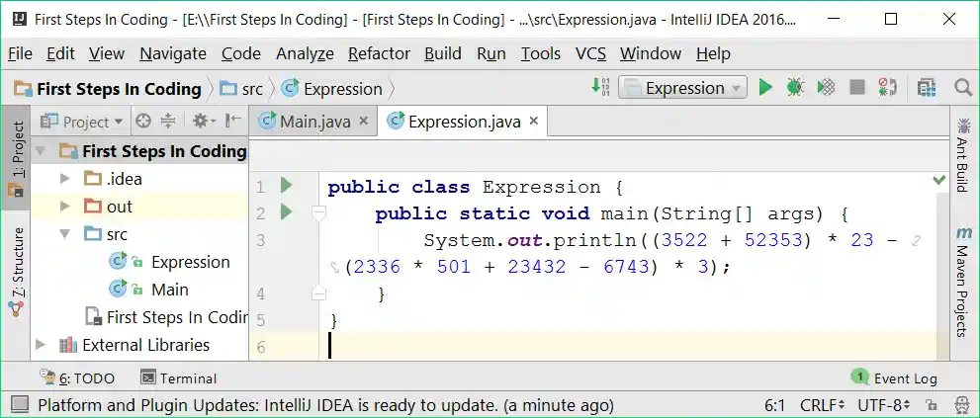Click the Expression breadcrumb
980x418 pixels.
331,89
